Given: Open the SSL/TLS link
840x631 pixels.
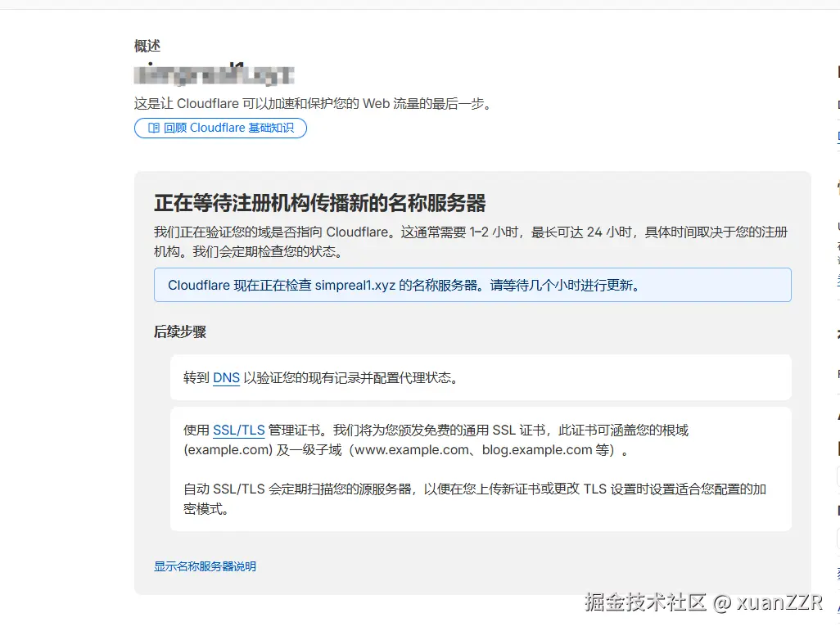Looking at the screenshot, I should pyautogui.click(x=239, y=430).
